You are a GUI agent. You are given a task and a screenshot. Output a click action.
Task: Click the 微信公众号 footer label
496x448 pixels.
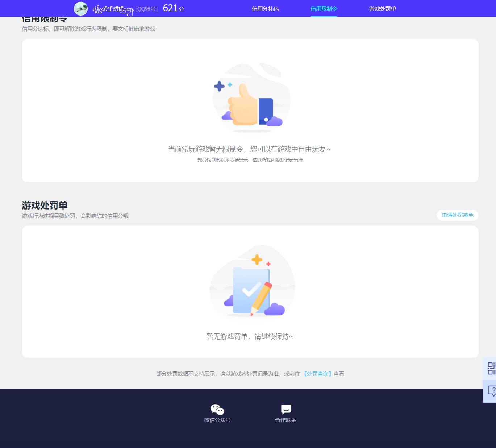point(217,420)
